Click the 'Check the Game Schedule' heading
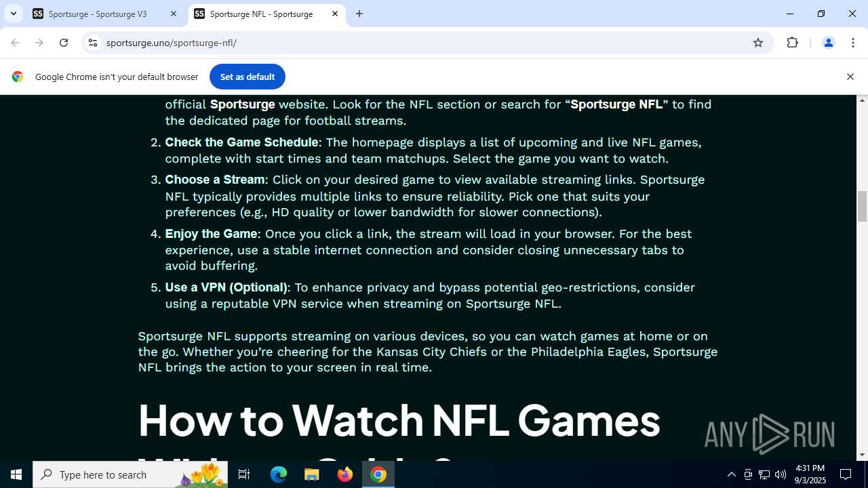 pyautogui.click(x=241, y=142)
